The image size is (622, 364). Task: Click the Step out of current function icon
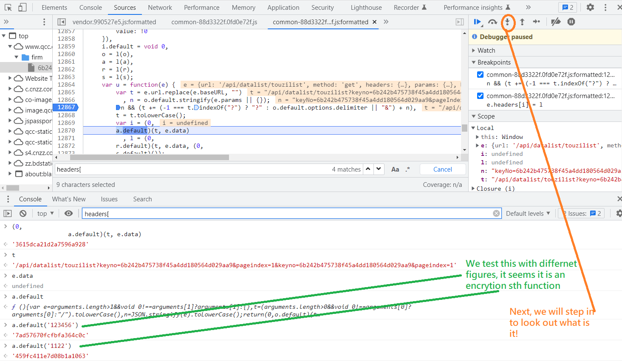[523, 22]
